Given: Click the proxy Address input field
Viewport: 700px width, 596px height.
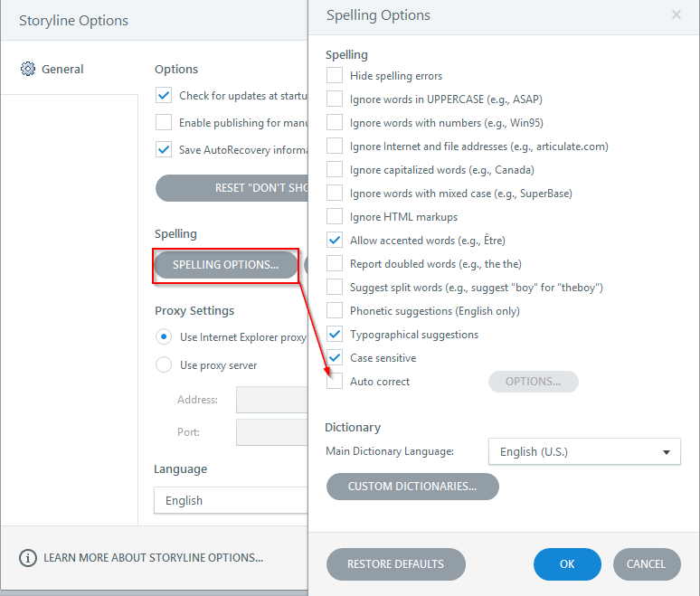Looking at the screenshot, I should (x=272, y=400).
